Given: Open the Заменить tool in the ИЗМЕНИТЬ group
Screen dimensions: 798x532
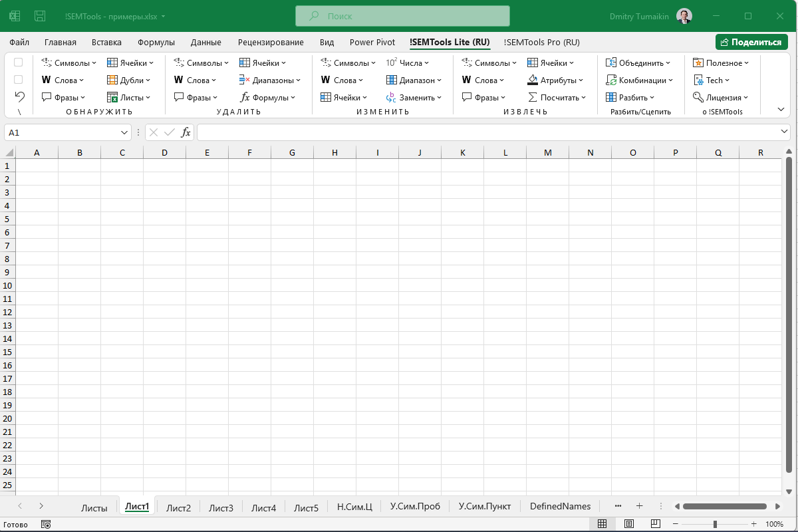Looking at the screenshot, I should point(414,98).
